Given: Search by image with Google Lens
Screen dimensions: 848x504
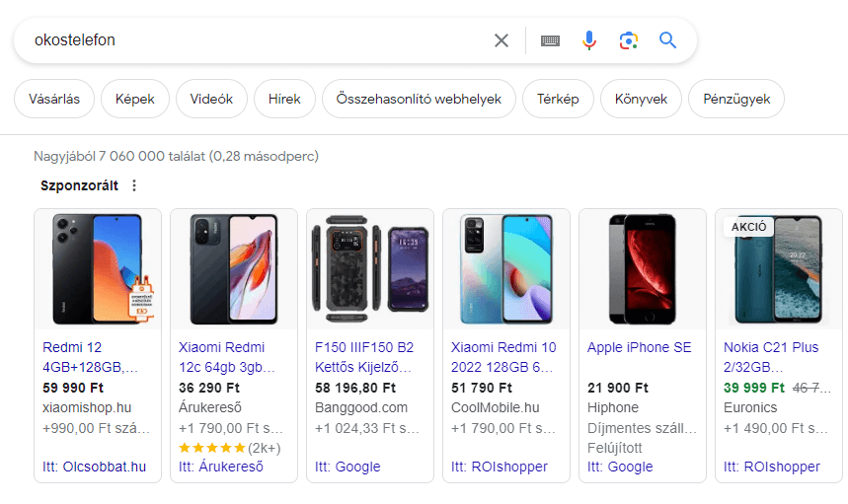Looking at the screenshot, I should [629, 40].
